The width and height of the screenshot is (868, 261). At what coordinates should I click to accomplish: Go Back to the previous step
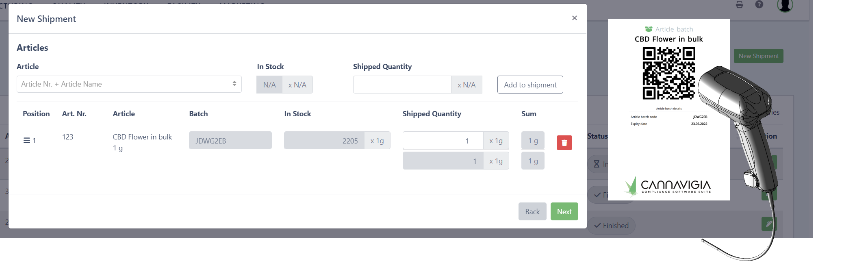(x=532, y=211)
